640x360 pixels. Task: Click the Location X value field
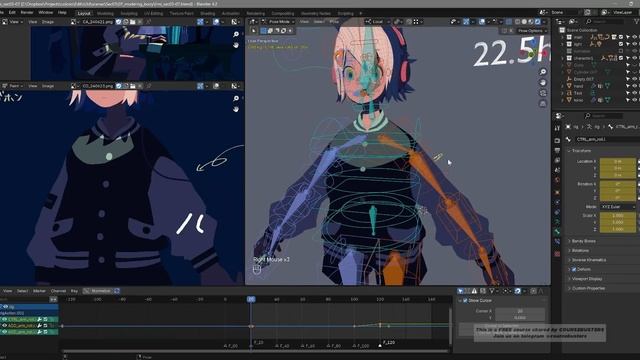pos(618,161)
